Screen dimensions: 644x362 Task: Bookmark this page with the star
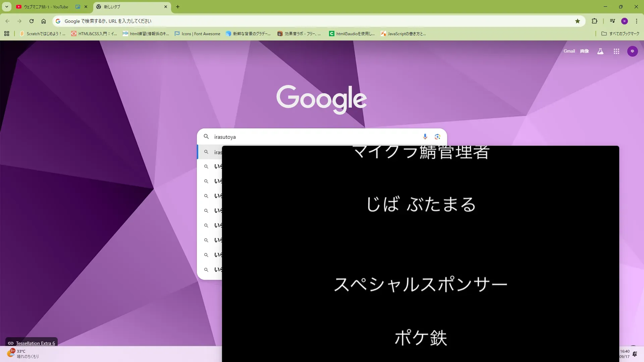point(578,21)
